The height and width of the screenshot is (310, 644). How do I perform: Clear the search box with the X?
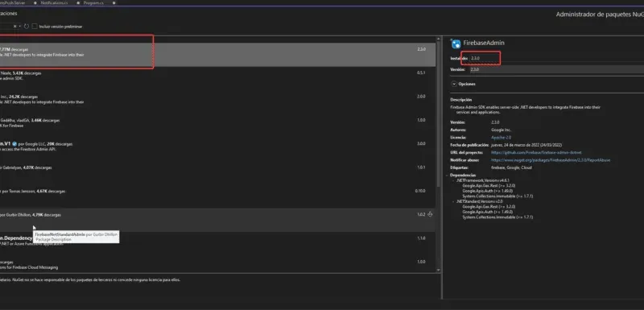[14, 27]
